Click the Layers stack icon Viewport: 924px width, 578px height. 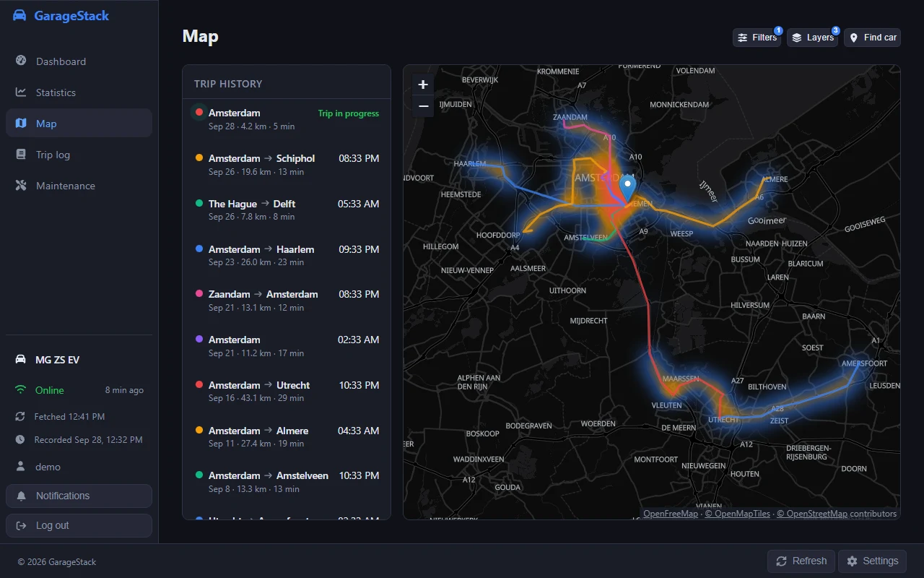click(x=797, y=38)
